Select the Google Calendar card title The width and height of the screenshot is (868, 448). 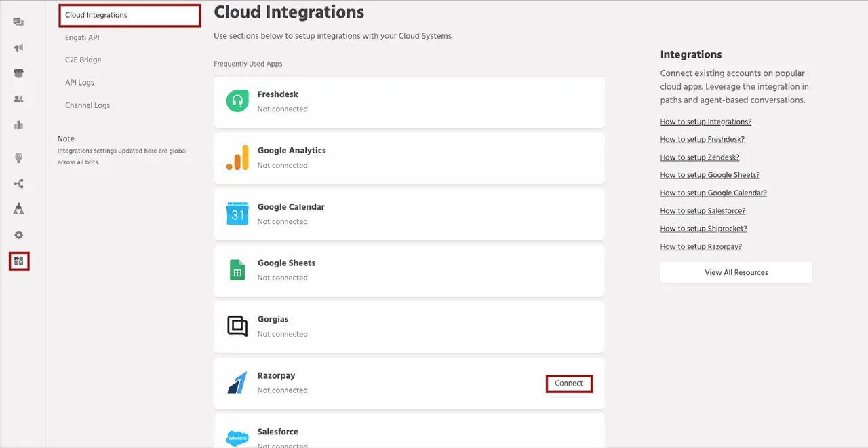coord(291,207)
